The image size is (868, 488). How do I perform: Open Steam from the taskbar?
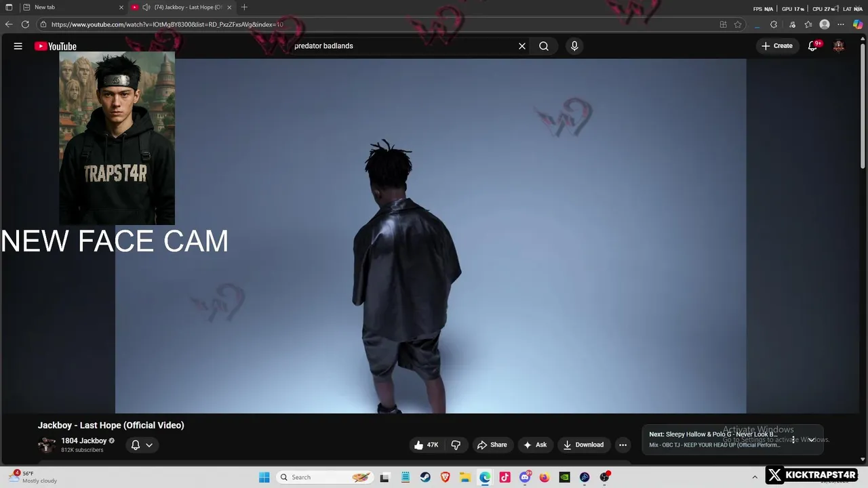click(425, 477)
